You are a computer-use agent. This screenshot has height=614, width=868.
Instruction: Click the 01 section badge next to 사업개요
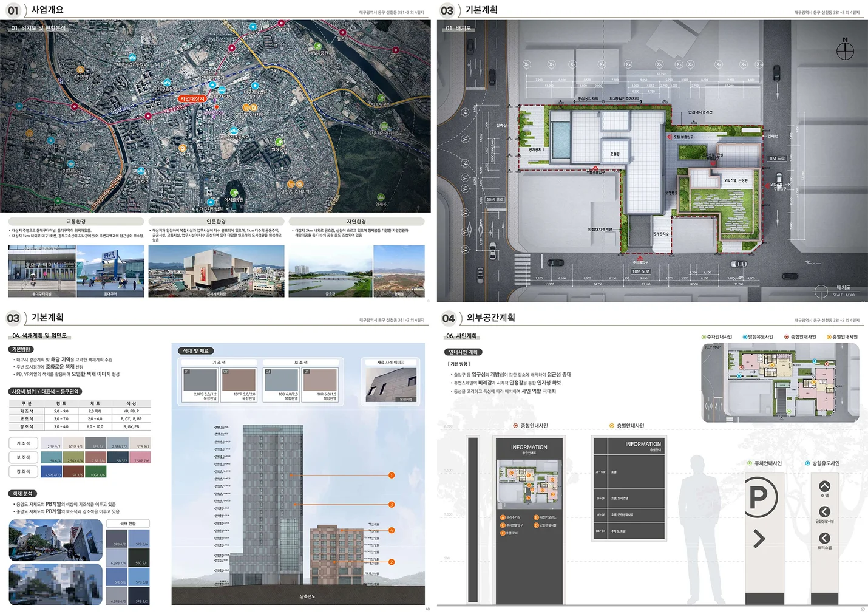(13, 10)
